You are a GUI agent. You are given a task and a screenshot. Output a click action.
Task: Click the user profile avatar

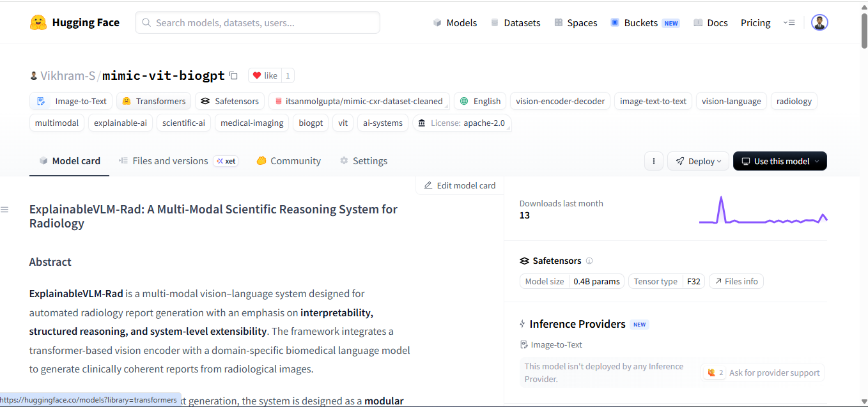819,22
